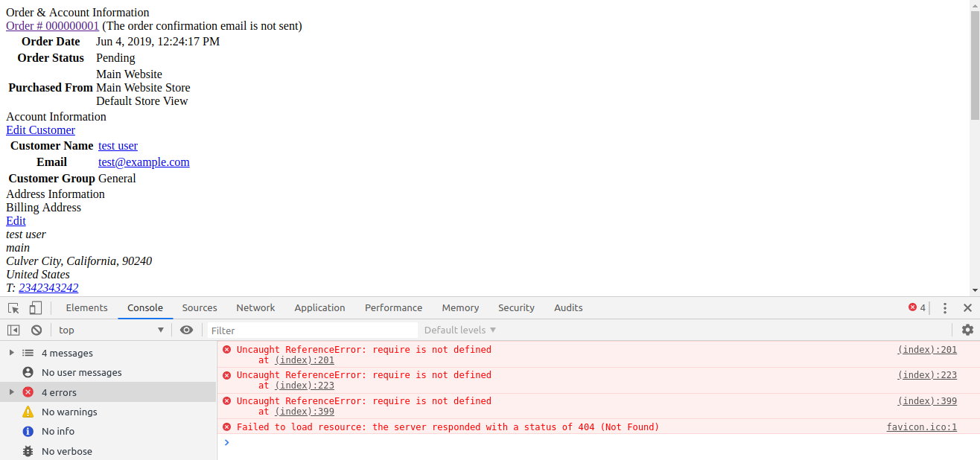Screen dimensions: 980x460
Task: Click the error icon beside the 404 message
Action: tap(227, 427)
